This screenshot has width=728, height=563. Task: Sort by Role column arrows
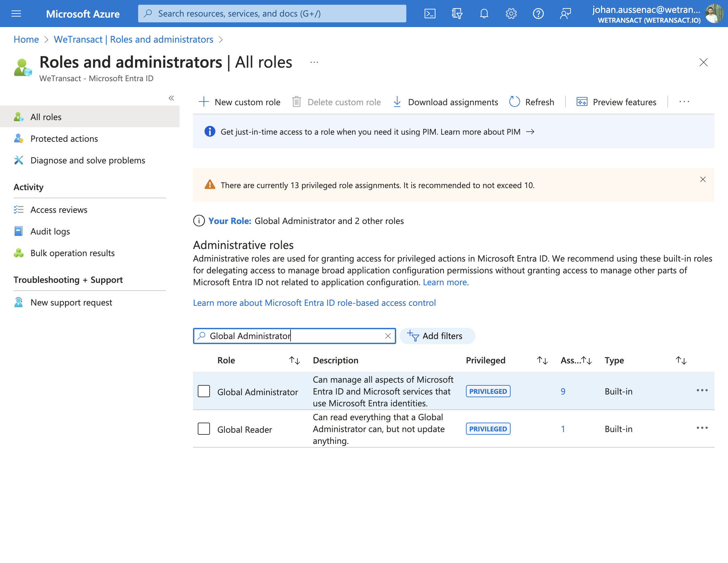[x=295, y=360]
